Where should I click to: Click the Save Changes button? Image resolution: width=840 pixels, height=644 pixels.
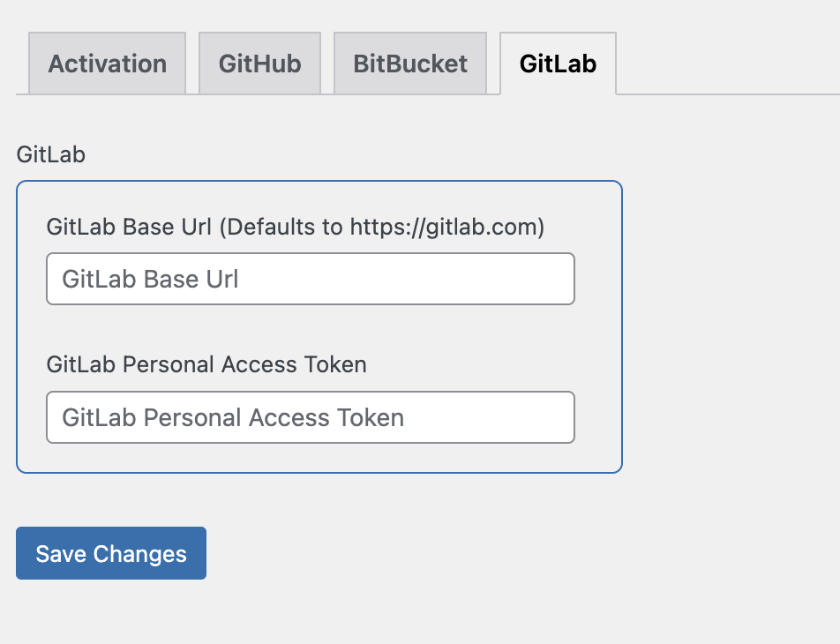pos(110,552)
